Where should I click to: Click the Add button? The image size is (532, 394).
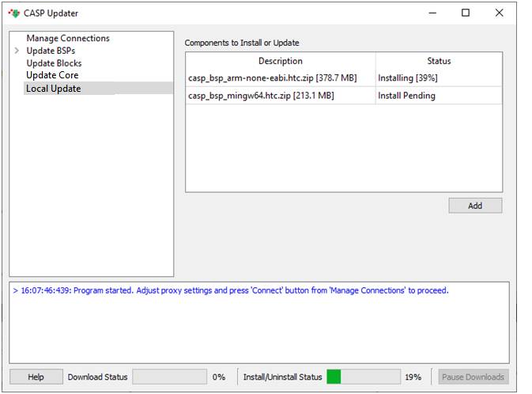click(x=474, y=206)
